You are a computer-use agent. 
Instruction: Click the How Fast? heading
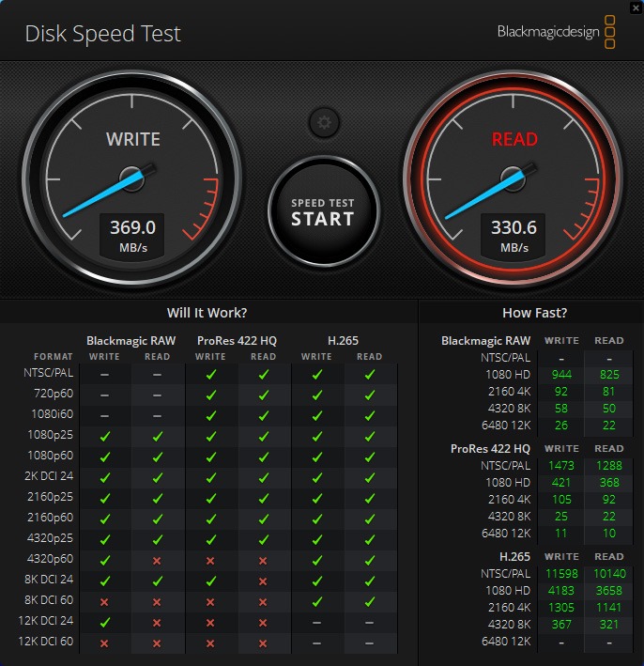tap(534, 313)
